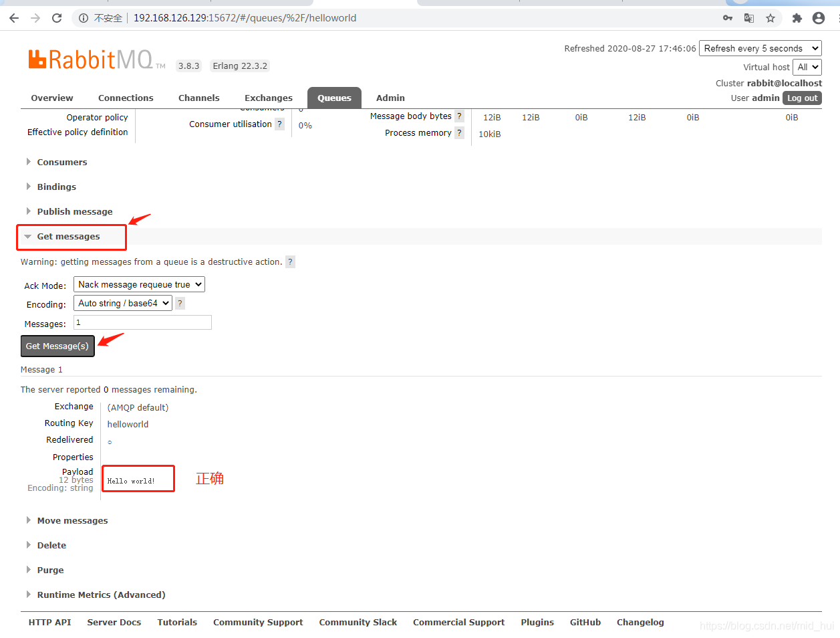The image size is (840, 638).
Task: Reload the page with the refresh icon
Action: (x=57, y=18)
